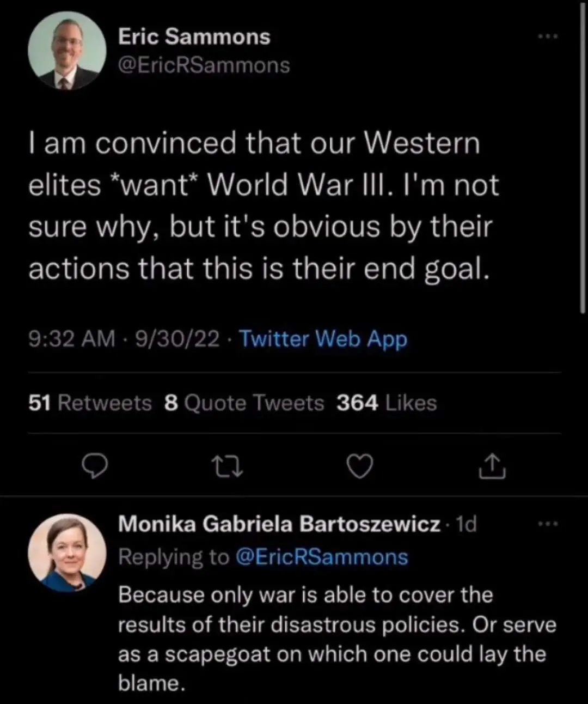The height and width of the screenshot is (704, 588).
Task: Open Monika Gabriela Bartoszewicz's avatar
Action: [67, 553]
